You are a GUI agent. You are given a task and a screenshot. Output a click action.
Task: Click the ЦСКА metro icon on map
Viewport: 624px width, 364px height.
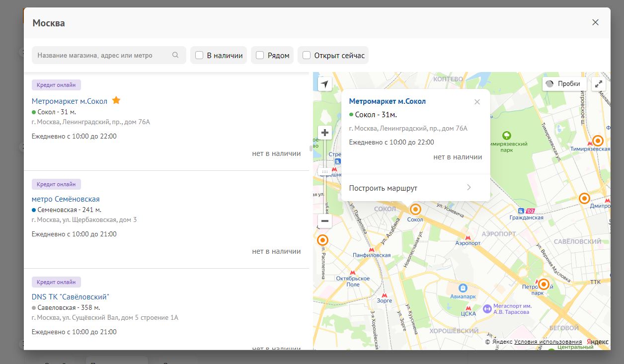(x=468, y=307)
